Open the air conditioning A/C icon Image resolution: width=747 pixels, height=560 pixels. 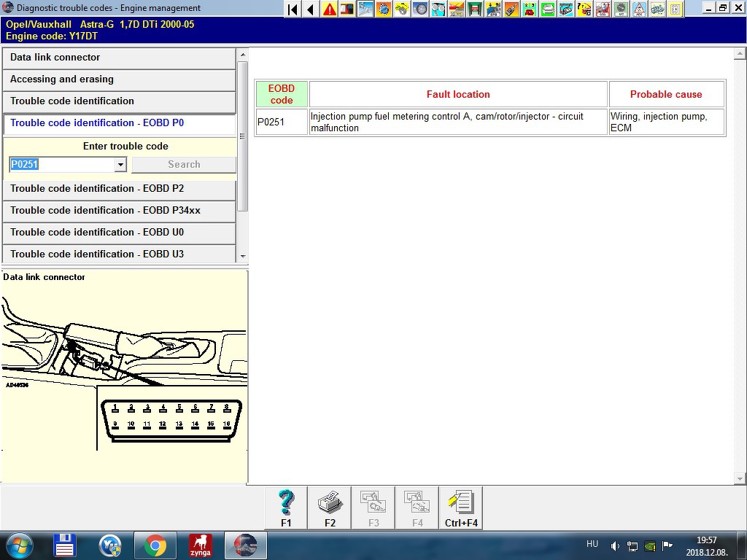[621, 9]
